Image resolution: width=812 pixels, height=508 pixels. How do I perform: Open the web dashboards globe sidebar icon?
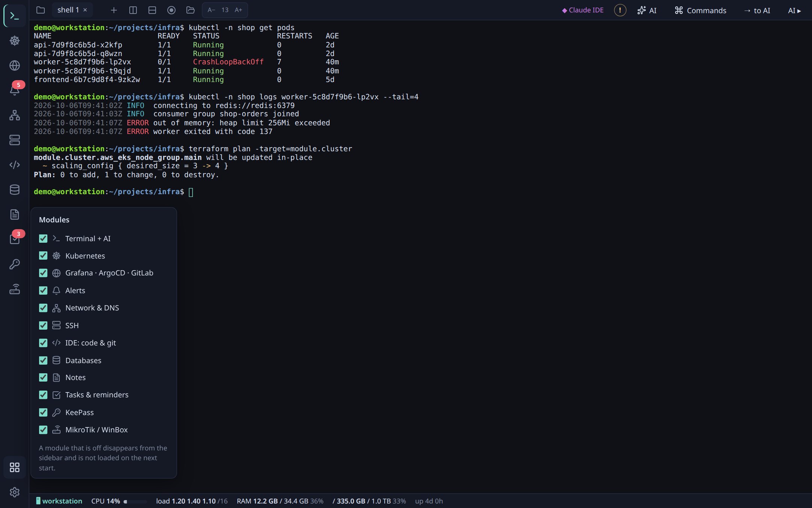(14, 65)
